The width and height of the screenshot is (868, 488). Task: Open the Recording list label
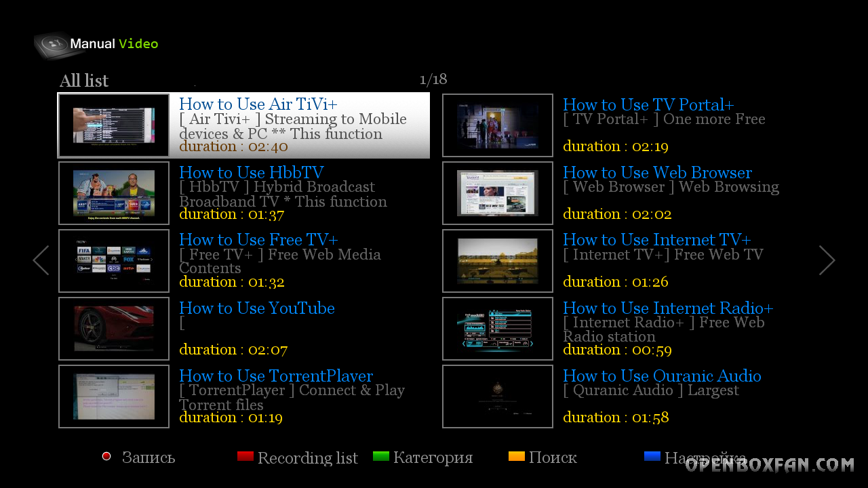tap(308, 458)
